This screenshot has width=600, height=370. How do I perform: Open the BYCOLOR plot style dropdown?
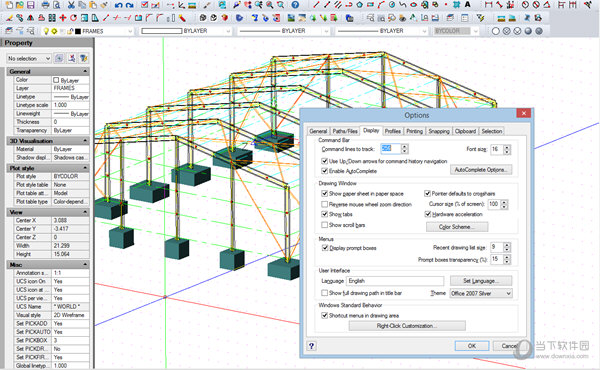click(x=475, y=31)
